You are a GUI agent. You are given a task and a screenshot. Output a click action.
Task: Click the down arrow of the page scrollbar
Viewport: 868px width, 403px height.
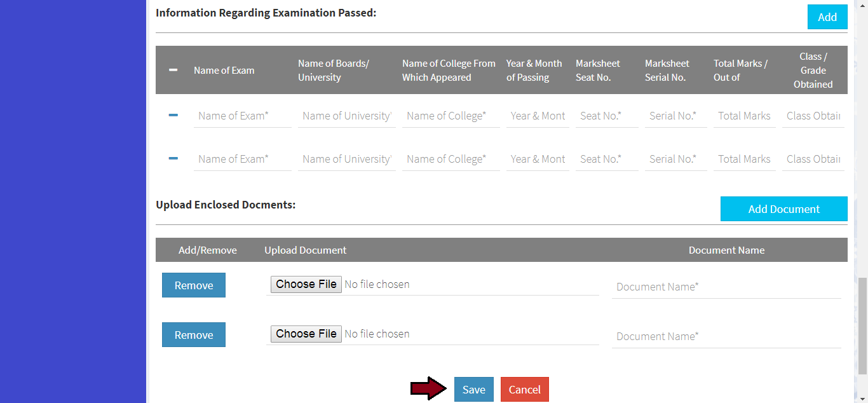coord(862,399)
